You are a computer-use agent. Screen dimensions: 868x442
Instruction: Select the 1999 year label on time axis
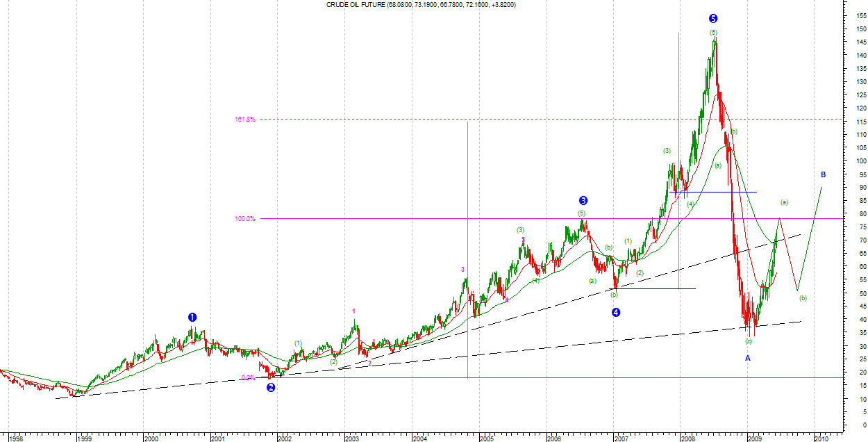(x=84, y=439)
